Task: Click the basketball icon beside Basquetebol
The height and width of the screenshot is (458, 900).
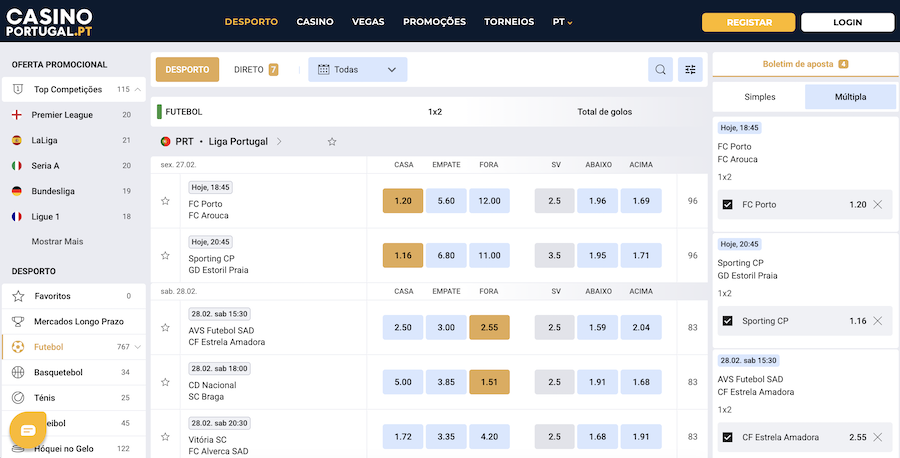Action: (18, 372)
